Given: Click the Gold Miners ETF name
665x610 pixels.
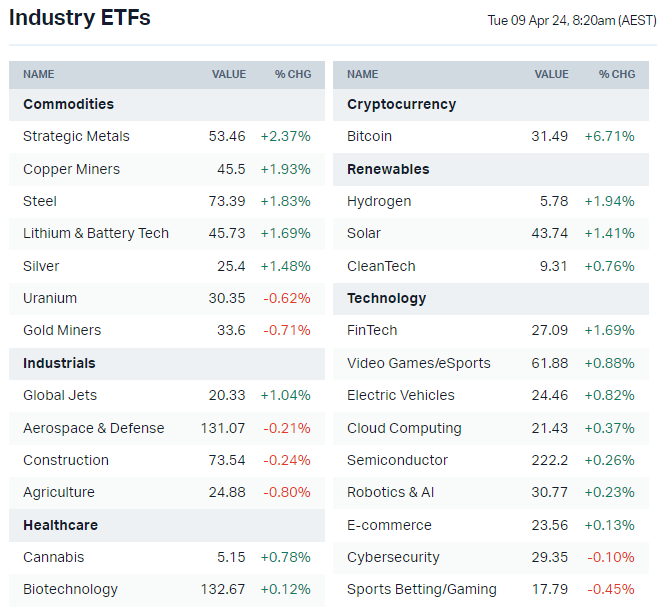Looking at the screenshot, I should click(62, 330).
